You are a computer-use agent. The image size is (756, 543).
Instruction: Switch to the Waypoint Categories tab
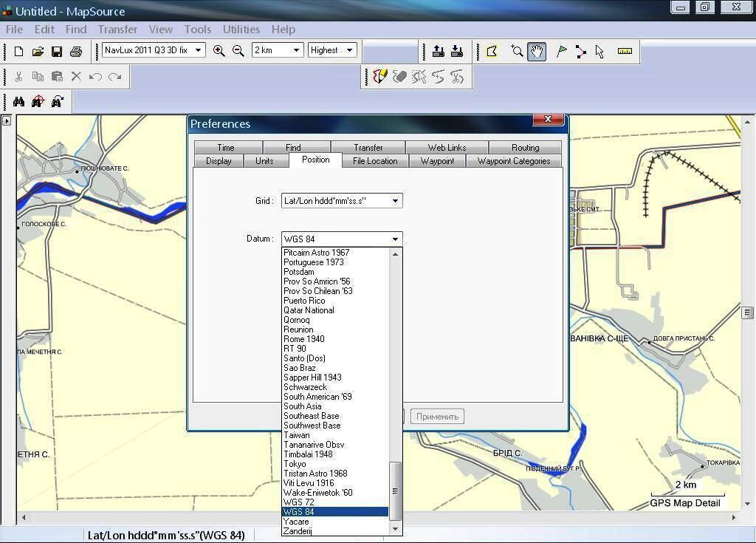coord(513,161)
